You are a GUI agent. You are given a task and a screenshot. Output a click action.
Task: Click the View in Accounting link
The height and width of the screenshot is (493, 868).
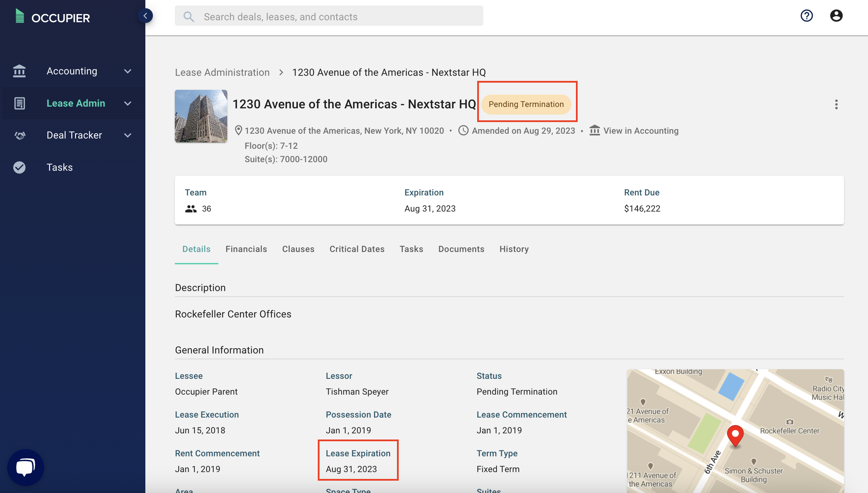point(640,131)
